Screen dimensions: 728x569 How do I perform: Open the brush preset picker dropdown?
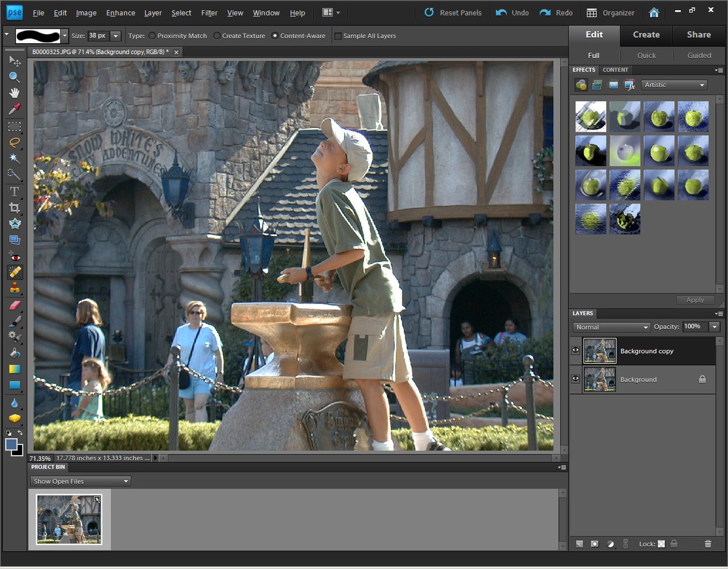tap(64, 36)
